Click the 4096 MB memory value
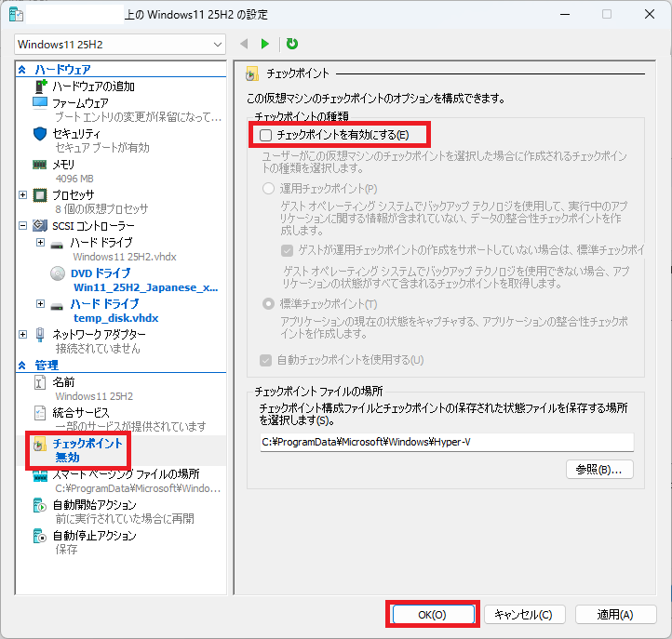Viewport: 672px width, 639px height. [74, 179]
